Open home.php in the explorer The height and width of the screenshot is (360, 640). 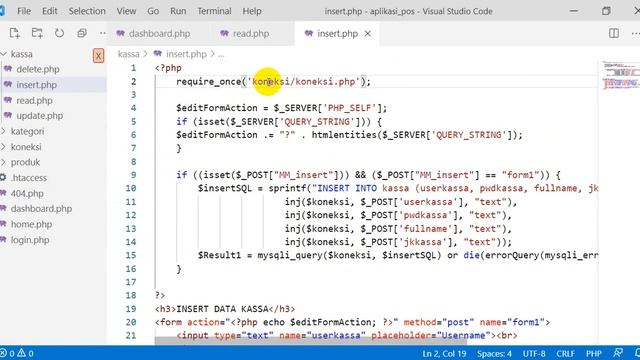coord(31,224)
